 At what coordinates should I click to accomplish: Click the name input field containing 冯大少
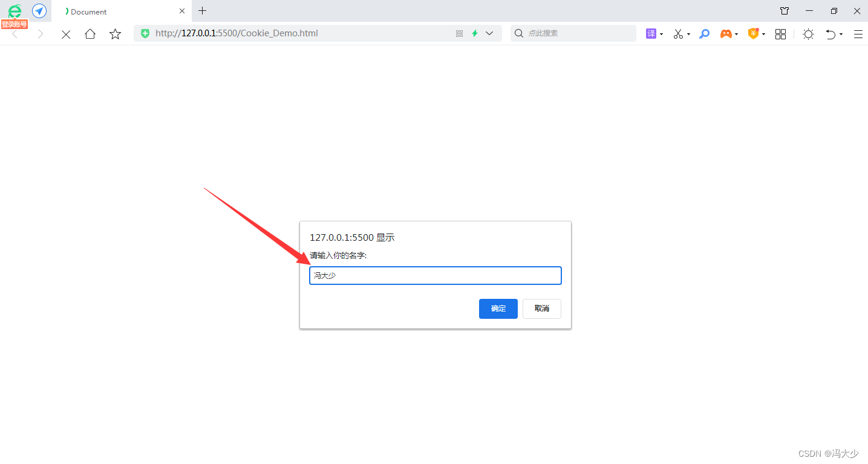point(436,275)
